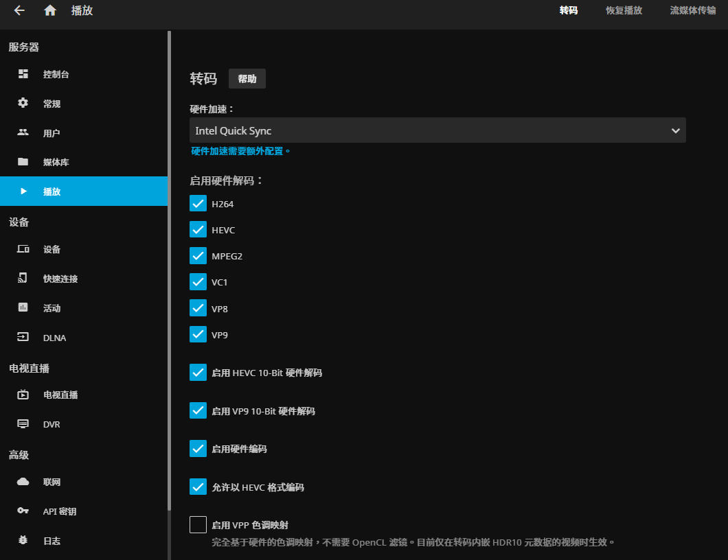
Task: Uncheck VP9 hardware decoding
Action: [x=198, y=334]
